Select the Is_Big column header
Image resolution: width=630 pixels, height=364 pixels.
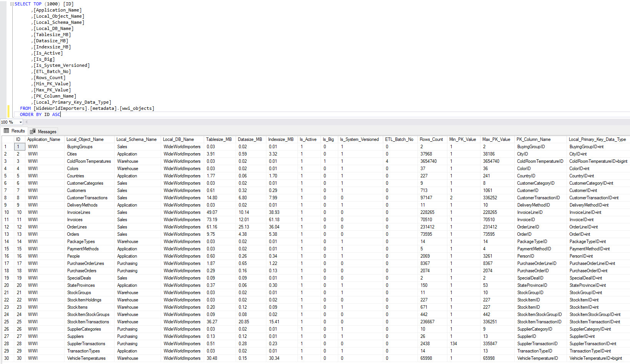[x=329, y=139]
